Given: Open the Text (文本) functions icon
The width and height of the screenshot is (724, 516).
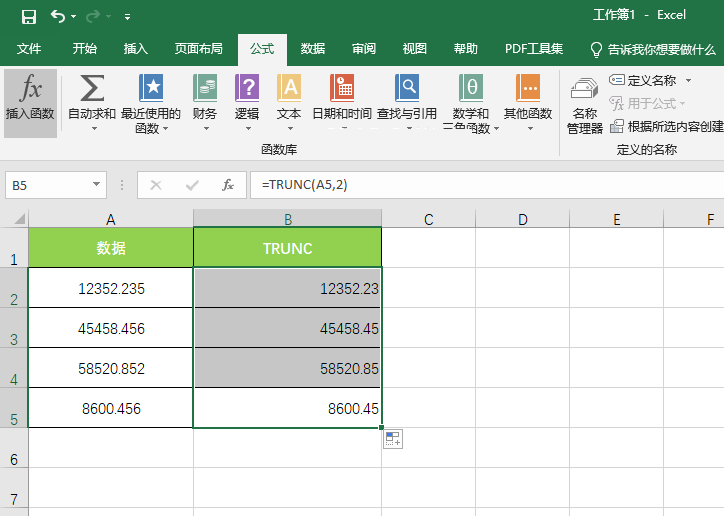Looking at the screenshot, I should click(289, 89).
